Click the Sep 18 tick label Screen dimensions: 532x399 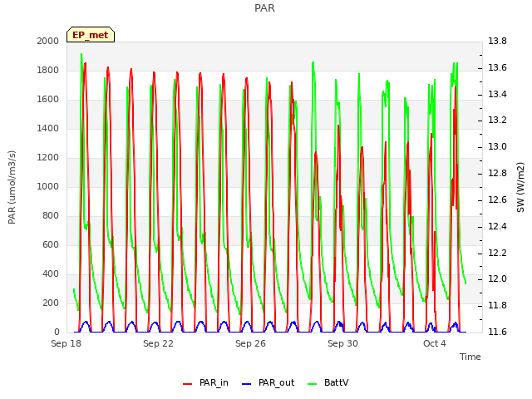pos(66,343)
